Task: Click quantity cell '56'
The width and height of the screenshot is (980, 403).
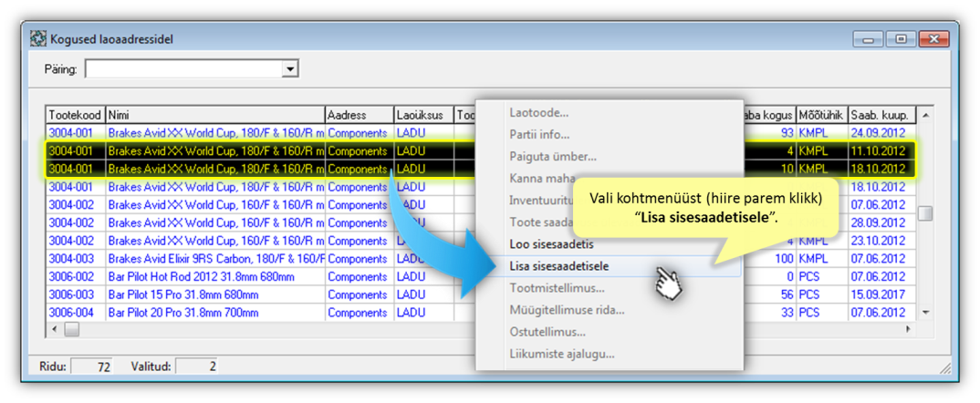Action: [787, 294]
